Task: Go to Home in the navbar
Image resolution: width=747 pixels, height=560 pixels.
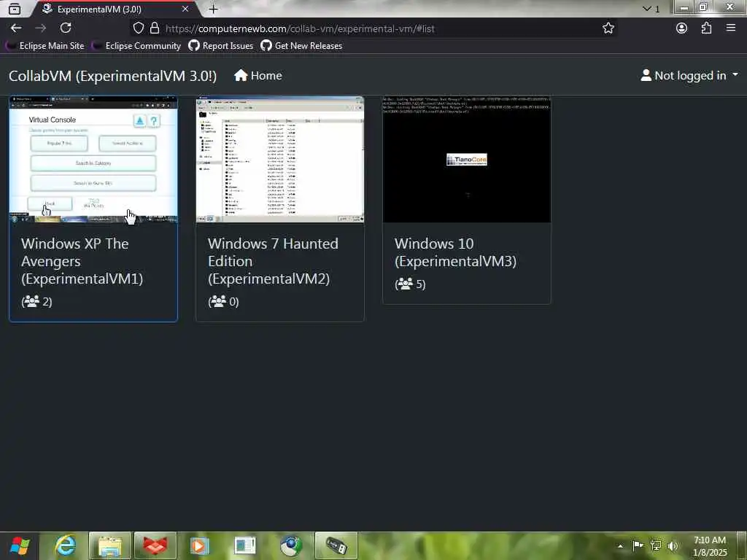Action: tap(258, 76)
